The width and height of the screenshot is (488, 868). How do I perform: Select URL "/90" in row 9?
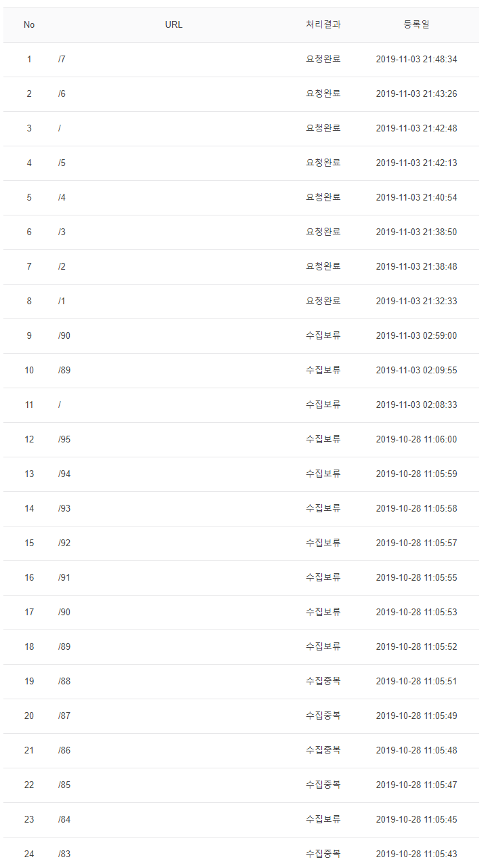pyautogui.click(x=64, y=335)
